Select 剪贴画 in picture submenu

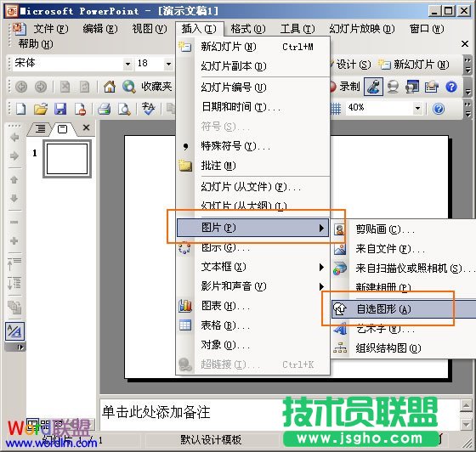[x=404, y=229]
